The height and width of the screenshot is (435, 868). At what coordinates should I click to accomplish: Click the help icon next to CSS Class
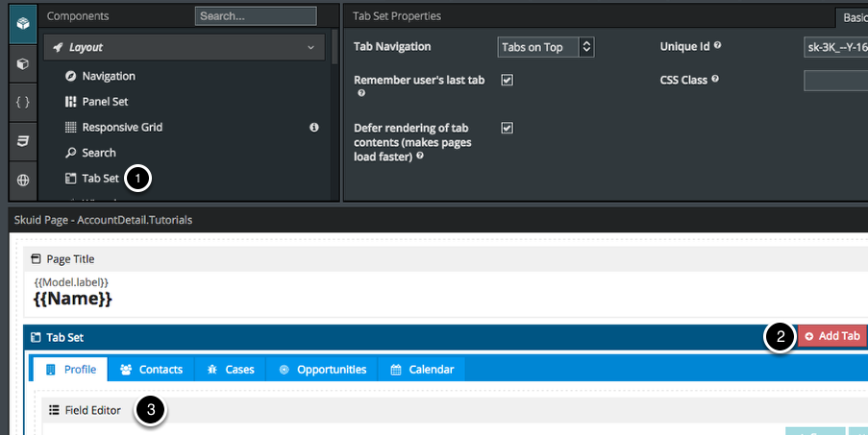click(716, 80)
